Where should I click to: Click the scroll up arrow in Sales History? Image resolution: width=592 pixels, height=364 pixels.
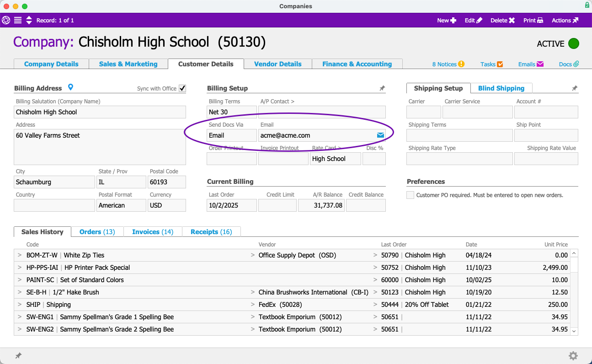(x=574, y=253)
